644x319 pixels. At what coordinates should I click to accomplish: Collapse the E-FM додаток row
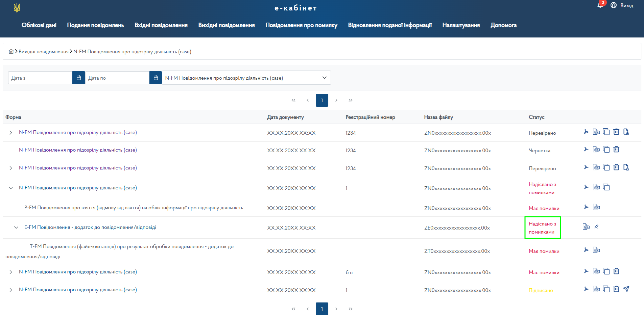(x=16, y=228)
